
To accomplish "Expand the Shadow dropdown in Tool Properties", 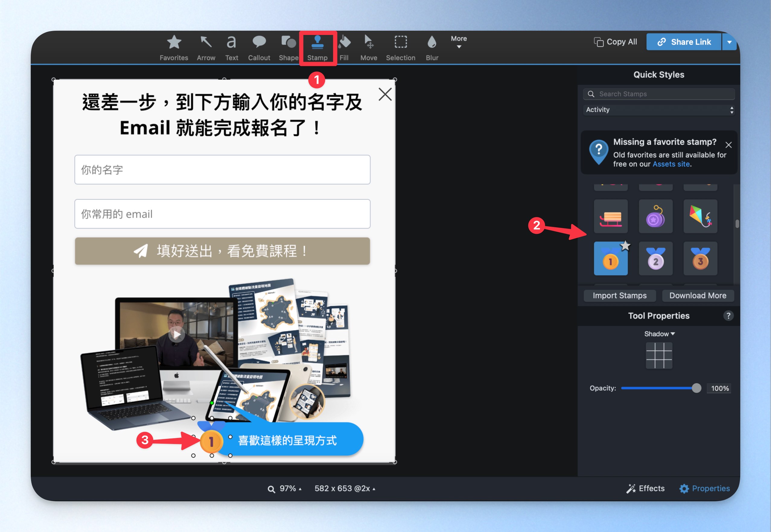I will point(659,334).
